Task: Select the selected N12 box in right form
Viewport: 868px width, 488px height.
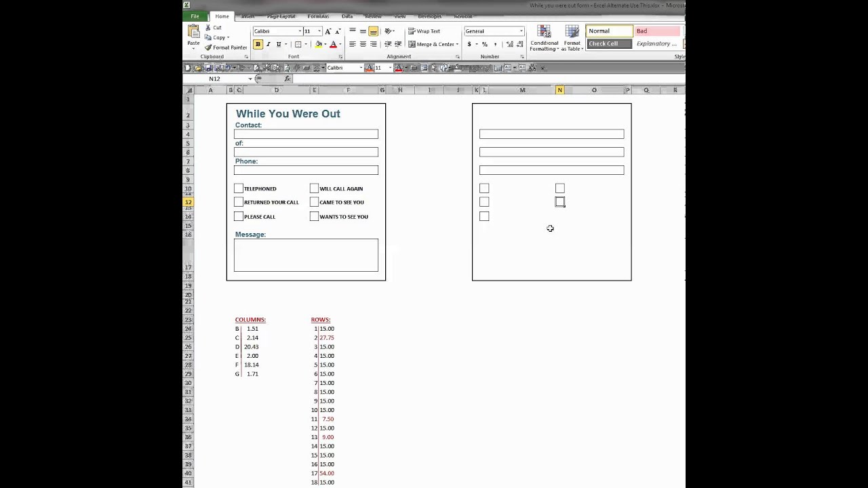Action: (560, 202)
